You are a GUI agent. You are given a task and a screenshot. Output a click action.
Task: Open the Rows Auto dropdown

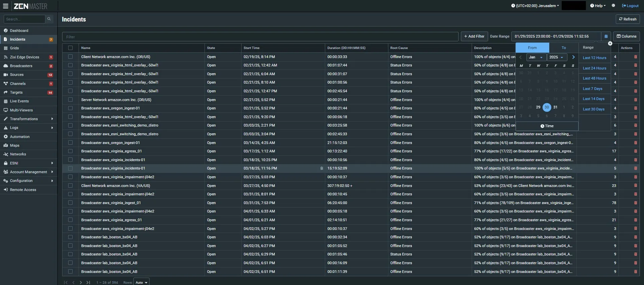click(x=141, y=282)
